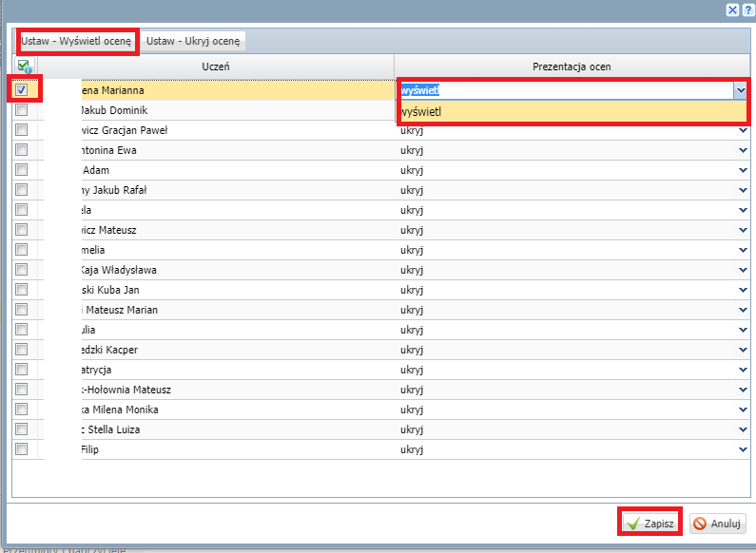The image size is (756, 553).
Task: Check the box for Stella Luiza
Action: 21,429
